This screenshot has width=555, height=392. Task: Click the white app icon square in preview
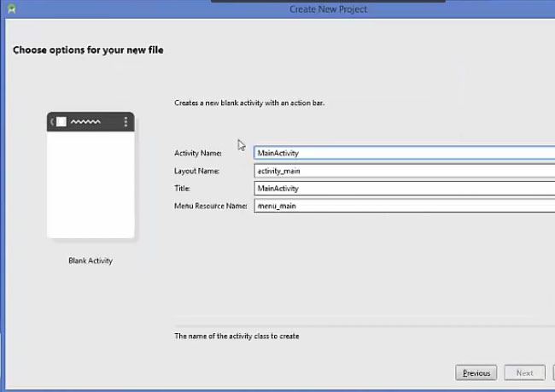click(x=61, y=122)
